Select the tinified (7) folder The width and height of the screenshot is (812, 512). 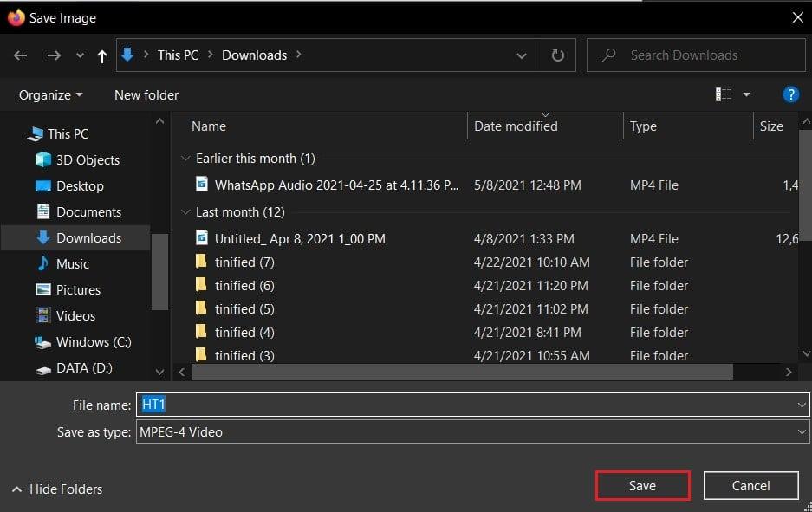244,262
